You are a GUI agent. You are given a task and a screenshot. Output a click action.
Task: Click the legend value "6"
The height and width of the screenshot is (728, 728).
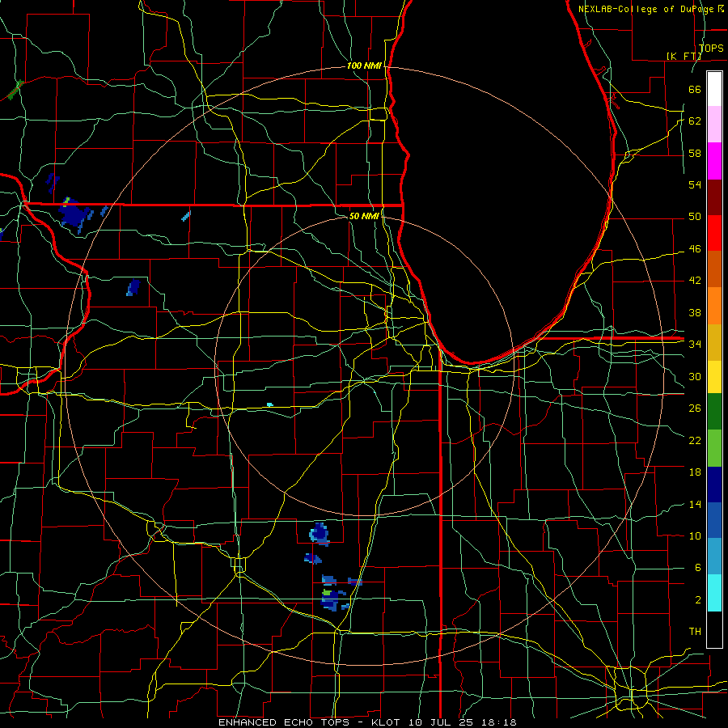[x=697, y=568]
